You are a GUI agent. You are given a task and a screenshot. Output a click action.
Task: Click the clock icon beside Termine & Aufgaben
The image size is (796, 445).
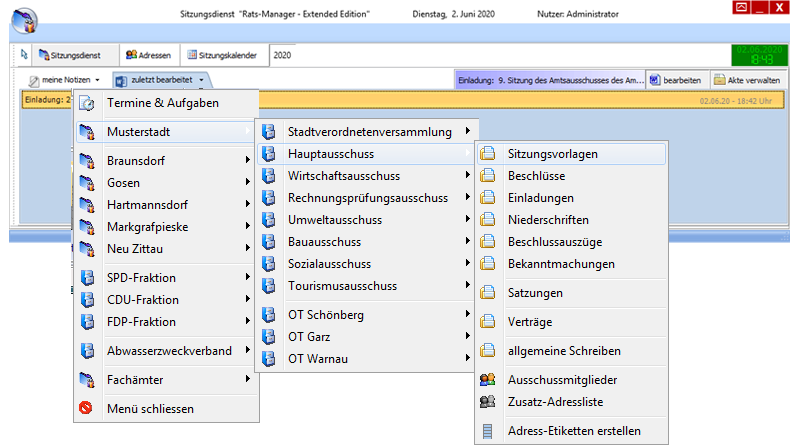click(87, 103)
